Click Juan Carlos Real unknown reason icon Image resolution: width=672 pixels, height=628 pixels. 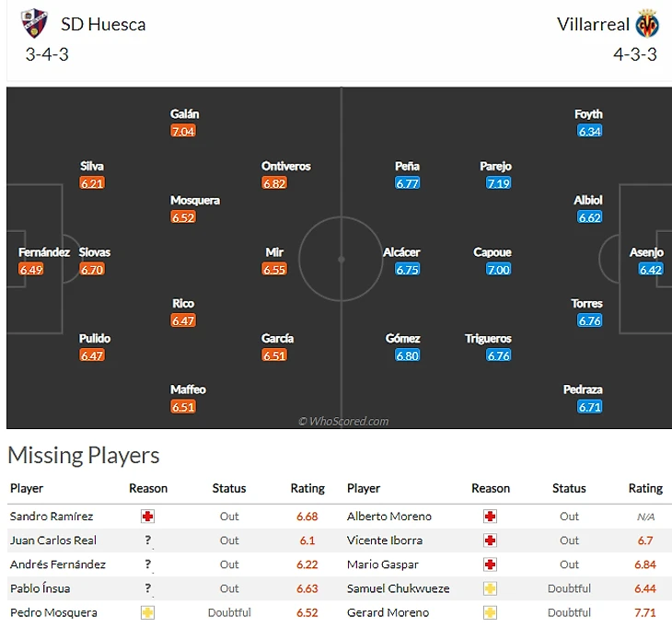coord(148,541)
